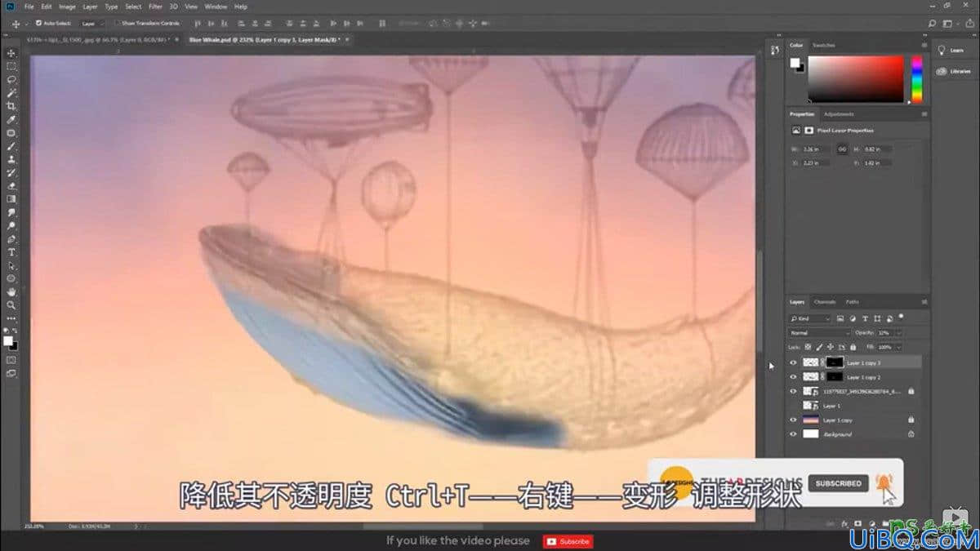Open Opacity value dropdown
The width and height of the screenshot is (980, 551).
(x=899, y=333)
